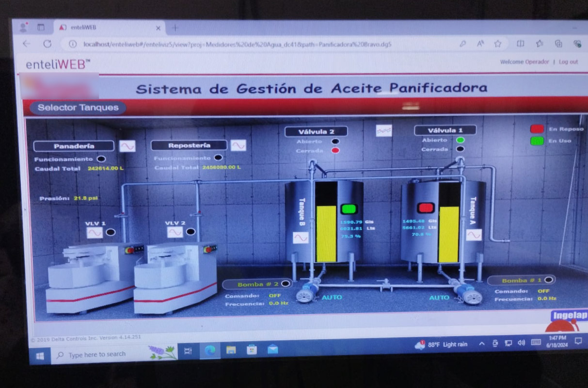Open Microsoft Store from the taskbar
Viewport: 588px width, 388px height.
[x=252, y=349]
